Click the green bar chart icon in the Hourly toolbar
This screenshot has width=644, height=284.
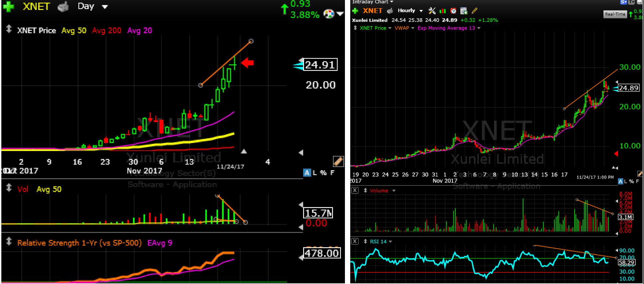pos(443,11)
